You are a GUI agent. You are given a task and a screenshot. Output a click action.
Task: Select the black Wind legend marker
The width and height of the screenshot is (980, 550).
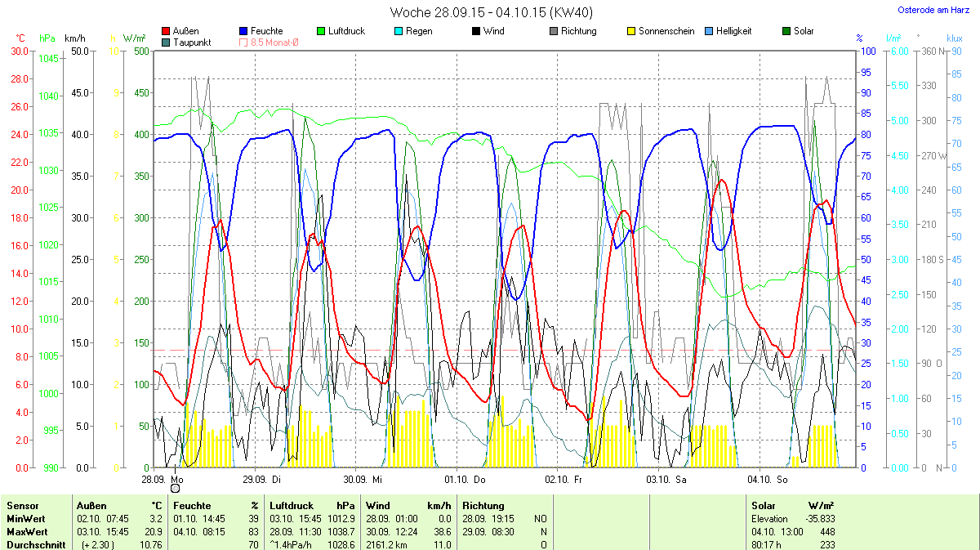point(475,31)
